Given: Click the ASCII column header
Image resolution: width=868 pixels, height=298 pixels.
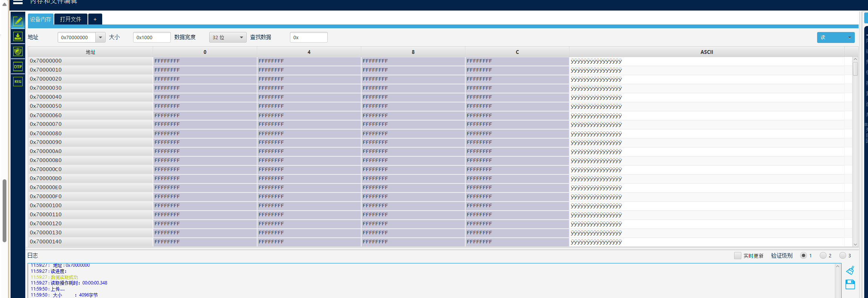Looking at the screenshot, I should (707, 52).
